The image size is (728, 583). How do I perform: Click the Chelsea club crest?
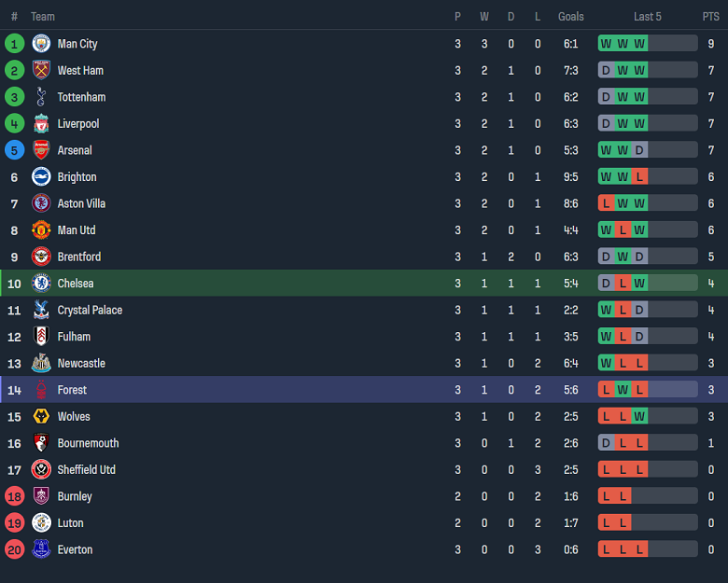point(41,284)
